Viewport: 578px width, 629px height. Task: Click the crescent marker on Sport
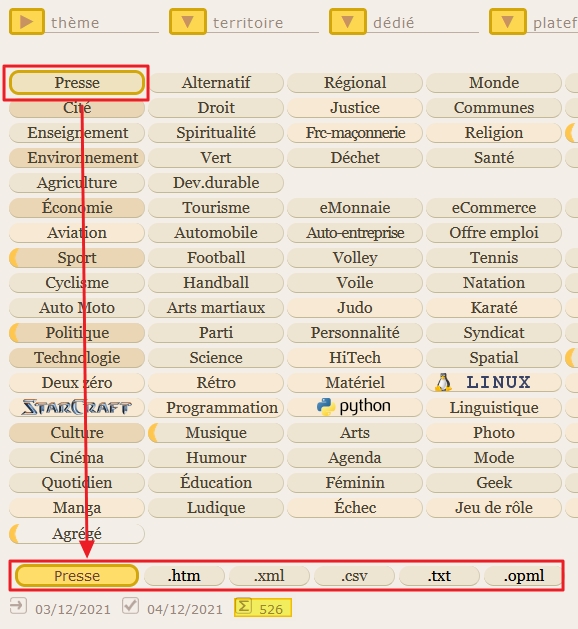(14, 258)
